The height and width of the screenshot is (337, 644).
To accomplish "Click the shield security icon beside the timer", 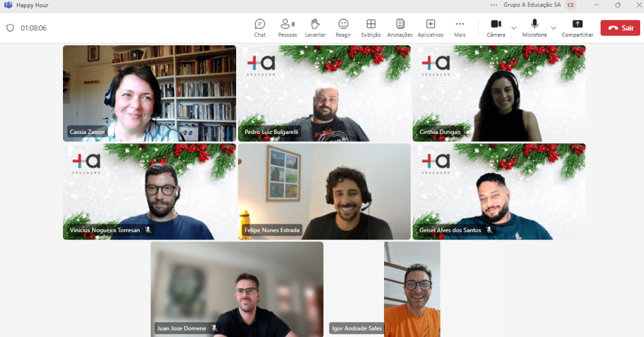I will click(10, 28).
